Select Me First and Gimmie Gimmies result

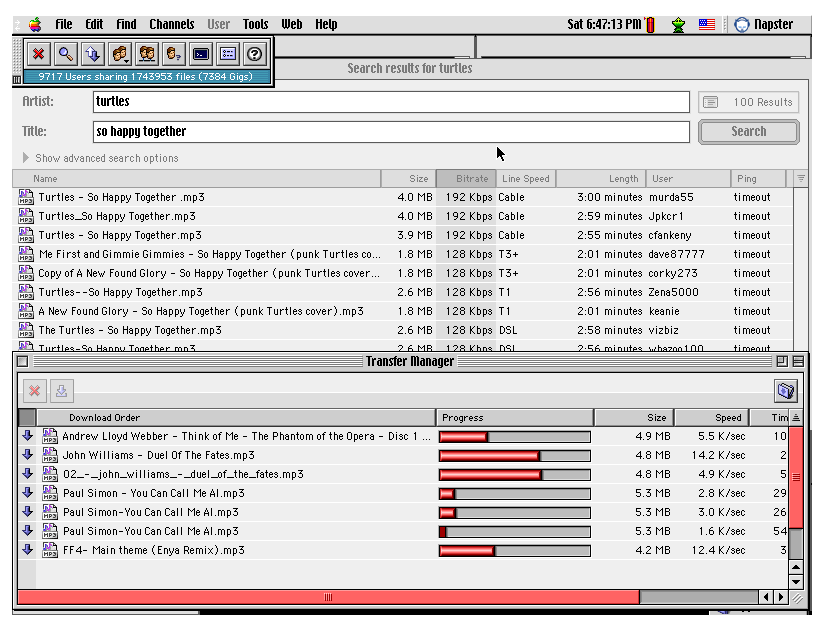(x=403, y=254)
